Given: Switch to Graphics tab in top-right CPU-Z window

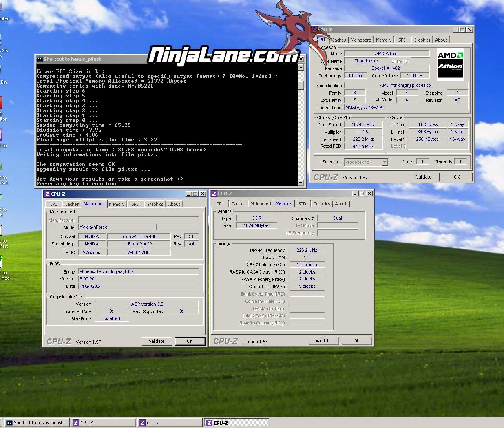Looking at the screenshot, I should coord(422,40).
